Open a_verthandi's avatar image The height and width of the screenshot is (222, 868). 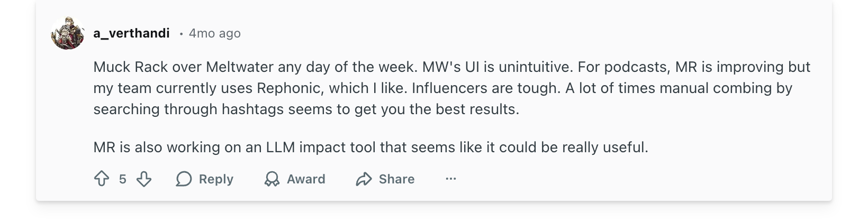tap(68, 33)
